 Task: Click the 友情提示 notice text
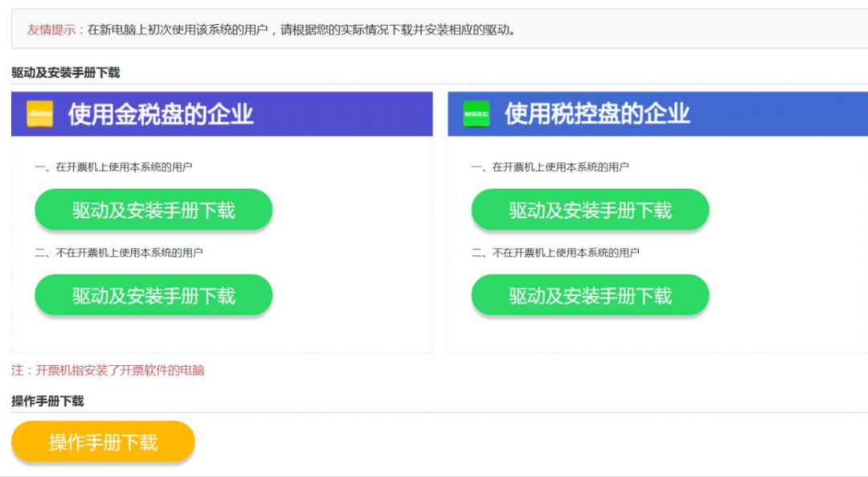pyautogui.click(x=272, y=30)
